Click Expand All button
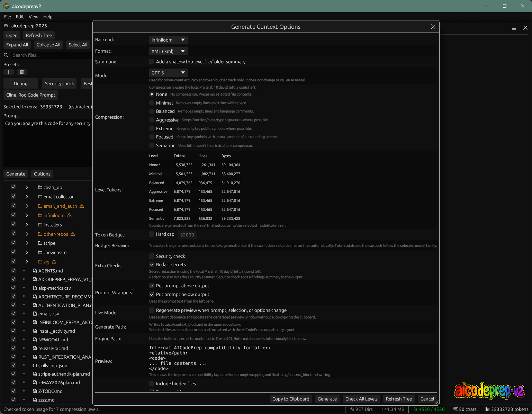This screenshot has width=532, height=414. (17, 45)
